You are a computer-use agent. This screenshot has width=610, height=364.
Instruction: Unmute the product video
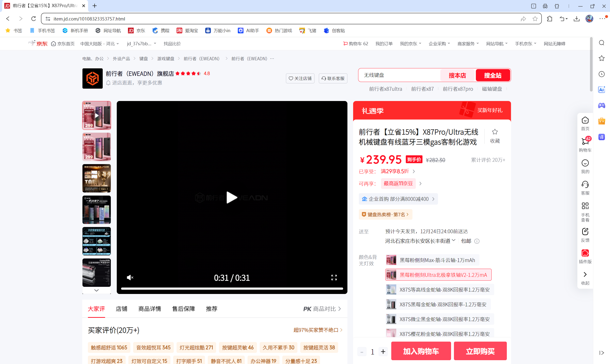coord(130,278)
